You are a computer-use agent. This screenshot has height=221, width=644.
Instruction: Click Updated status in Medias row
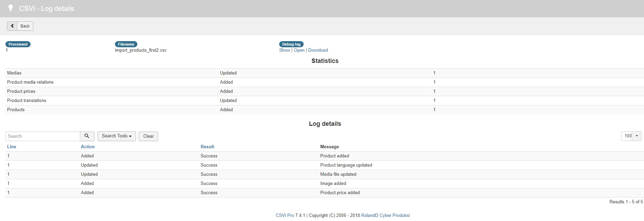click(x=228, y=73)
